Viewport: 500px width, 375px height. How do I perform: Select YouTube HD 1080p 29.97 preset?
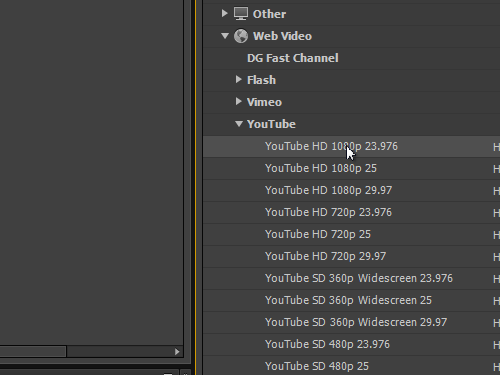(x=328, y=190)
